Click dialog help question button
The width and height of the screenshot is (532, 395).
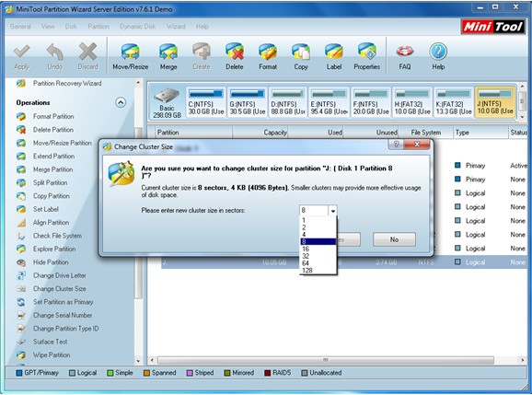396,145
